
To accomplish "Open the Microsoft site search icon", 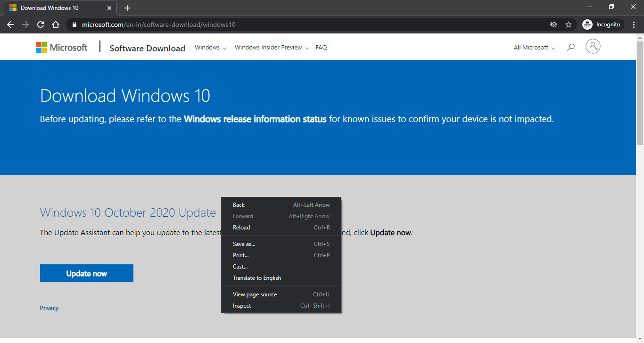I will point(570,47).
